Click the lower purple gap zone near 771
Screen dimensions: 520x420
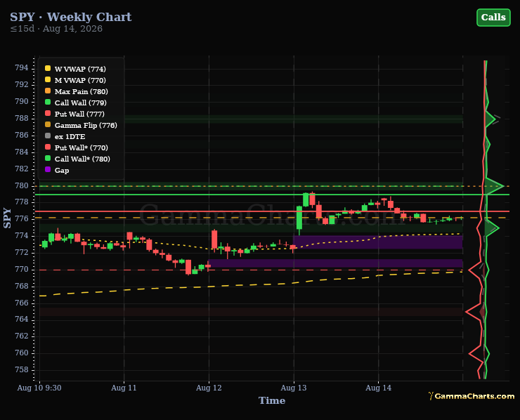click(x=336, y=263)
